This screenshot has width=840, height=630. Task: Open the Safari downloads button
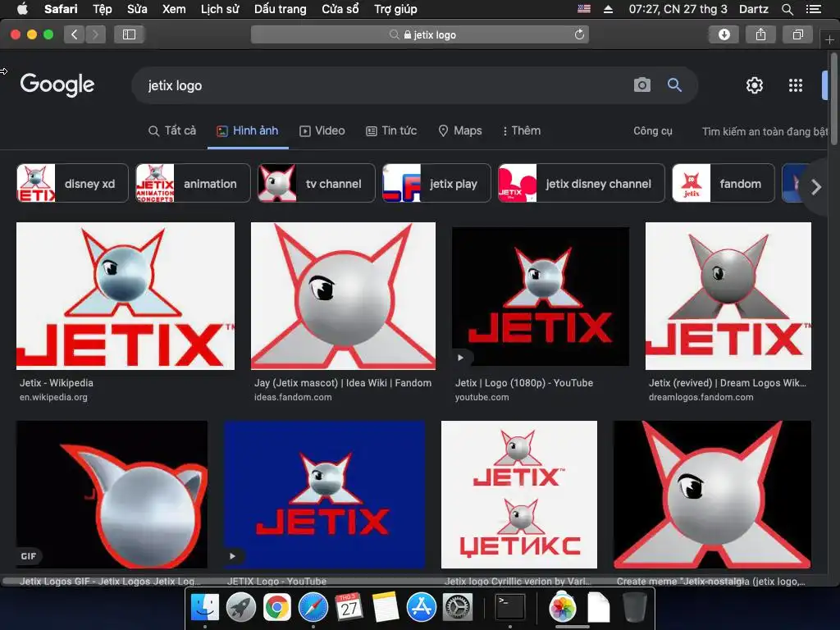coord(724,34)
